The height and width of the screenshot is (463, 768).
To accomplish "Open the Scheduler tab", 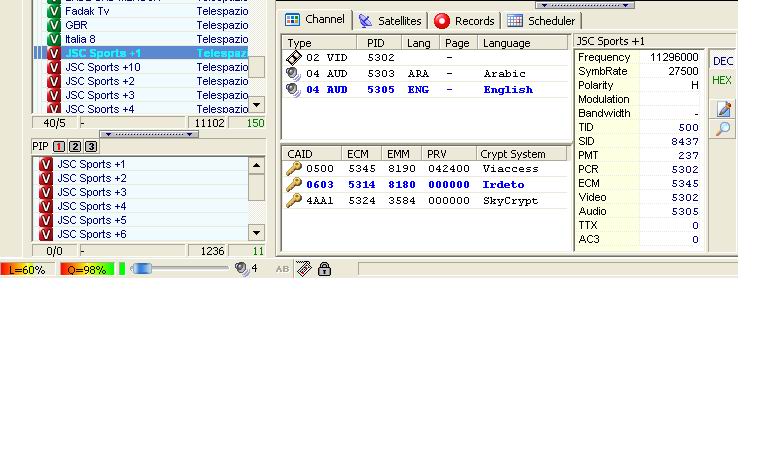I will point(541,20).
